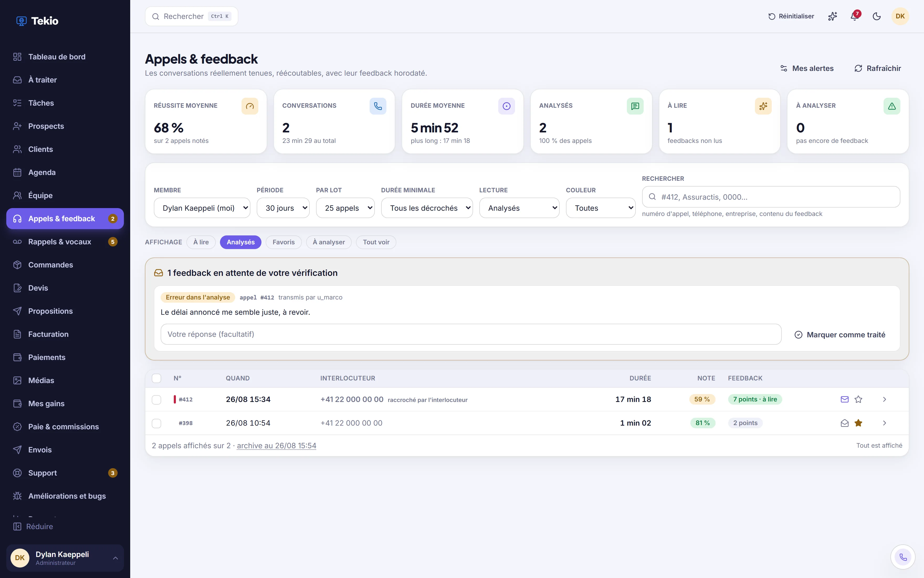The width and height of the screenshot is (924, 578).
Task: Focus the top Rechercher search box
Action: click(191, 17)
